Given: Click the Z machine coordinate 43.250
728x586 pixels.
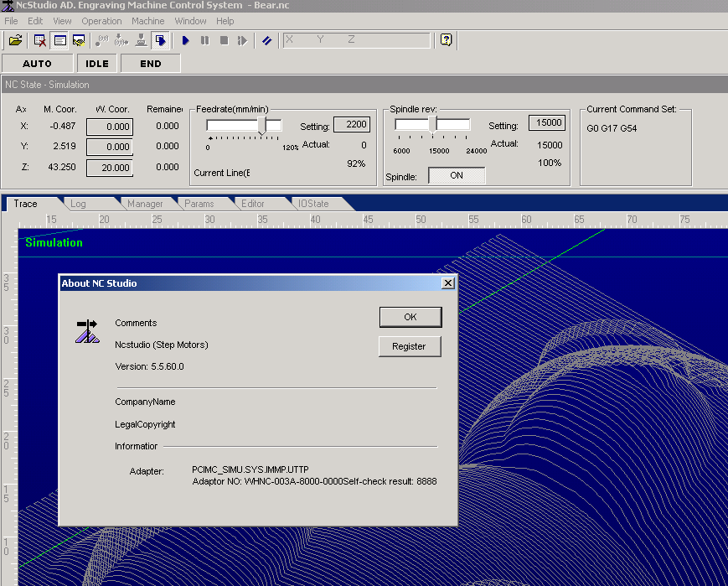Looking at the screenshot, I should 62,167.
